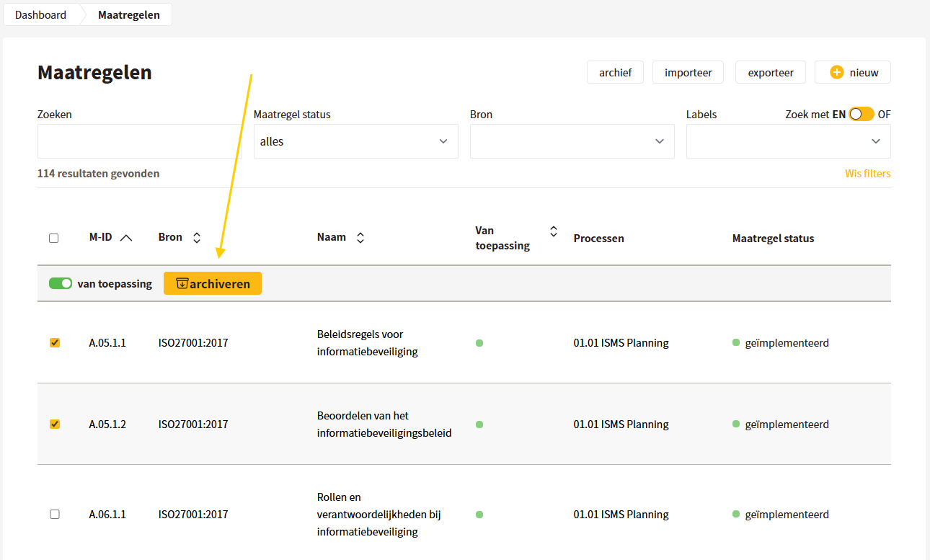Click the archive box icon on archiveren
930x560 pixels.
coord(182,283)
